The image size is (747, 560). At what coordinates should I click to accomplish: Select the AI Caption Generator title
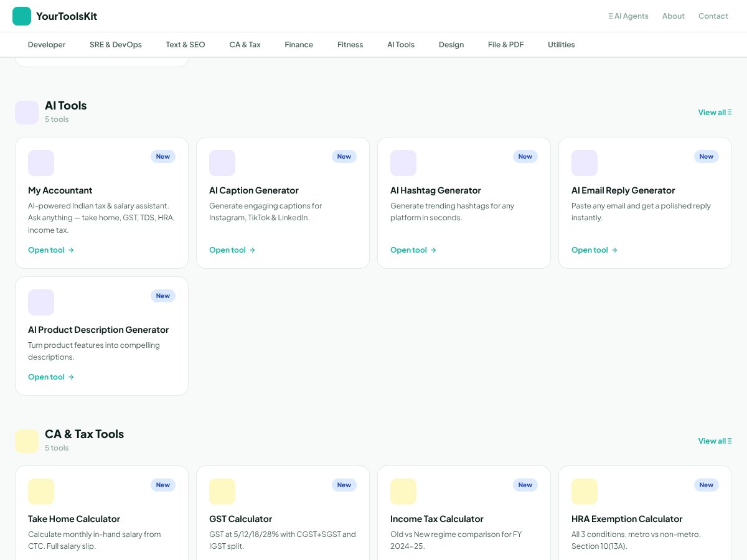point(254,190)
